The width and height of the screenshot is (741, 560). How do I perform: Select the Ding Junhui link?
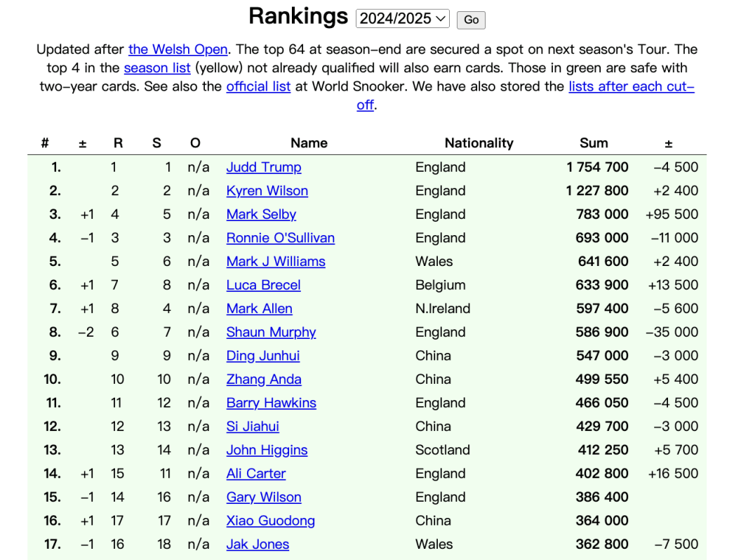[262, 356]
